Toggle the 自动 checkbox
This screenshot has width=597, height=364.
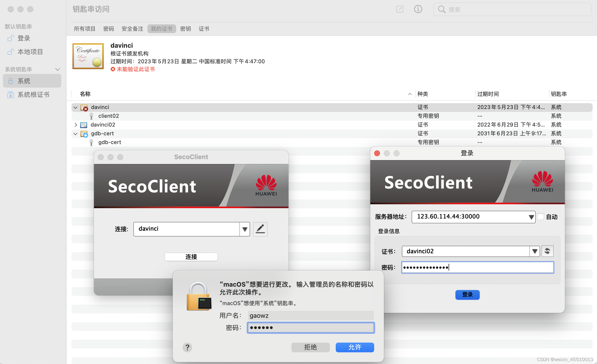point(541,217)
